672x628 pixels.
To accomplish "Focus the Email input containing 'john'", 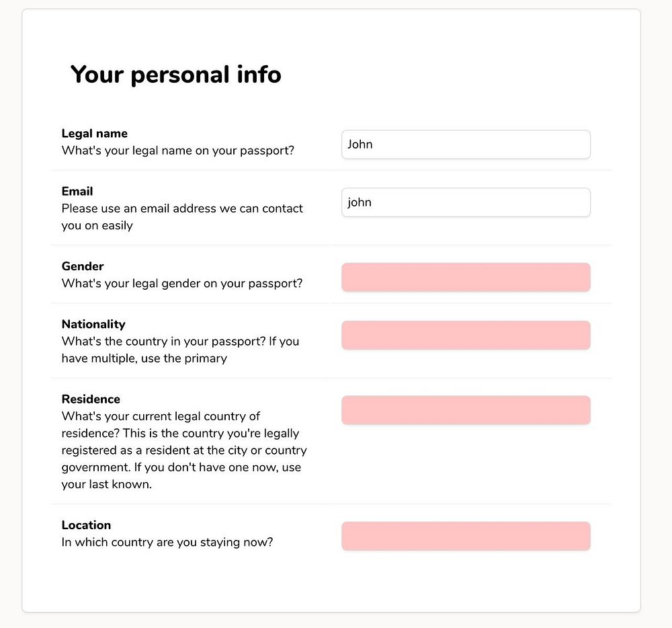I will [x=466, y=202].
